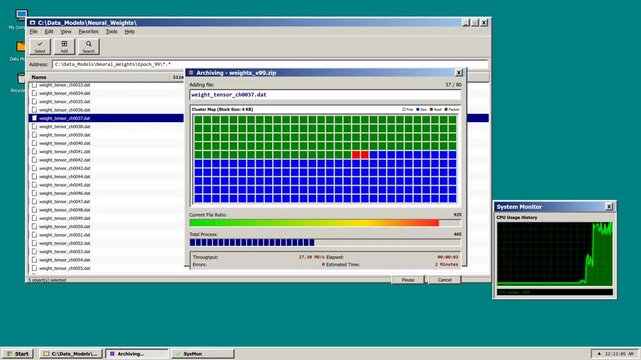Expand the system tray arrow
Viewport: 641px width, 360px height.
[x=599, y=354]
